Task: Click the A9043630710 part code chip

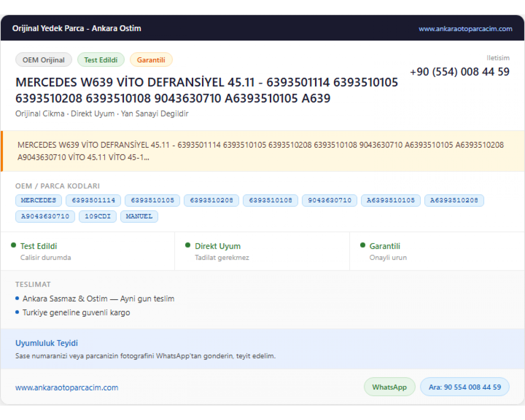Action: [x=45, y=217]
